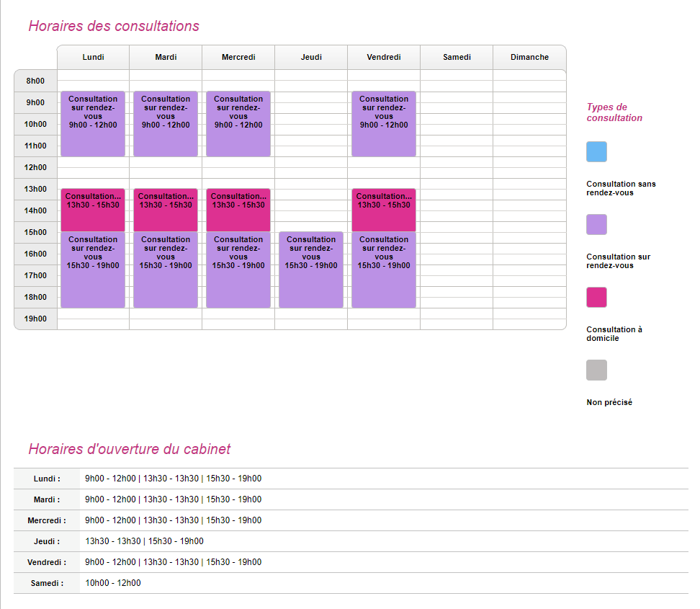This screenshot has height=609, width=700.
Task: Click Samedi hours 10h00 - 12h00 text
Action: 113,583
